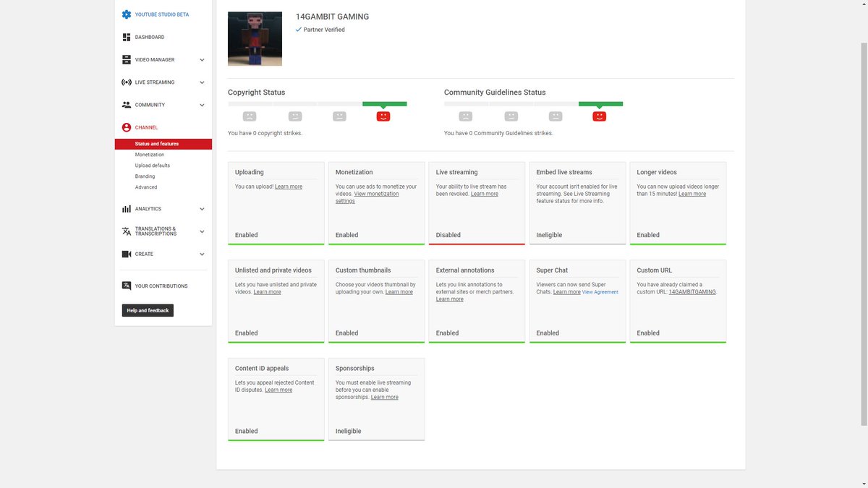Click the Community Guidelines Status heading
This screenshot has height=488, width=868.
(495, 93)
